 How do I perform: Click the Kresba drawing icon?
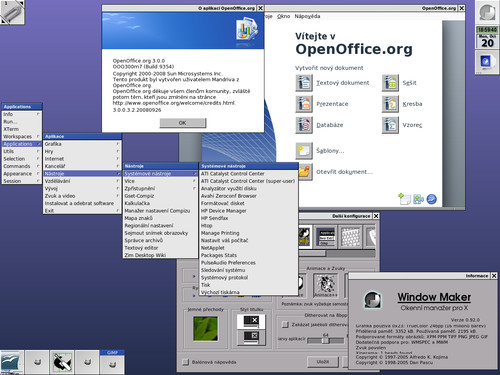point(390,104)
